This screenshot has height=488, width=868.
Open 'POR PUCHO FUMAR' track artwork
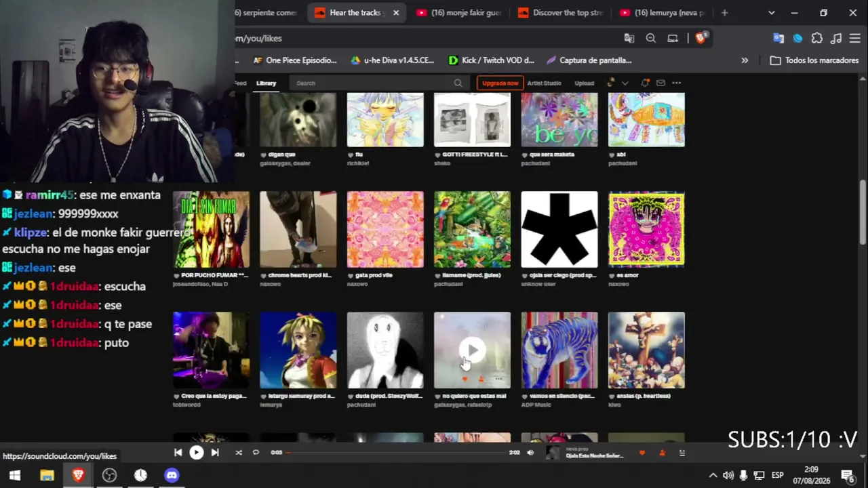pos(211,230)
